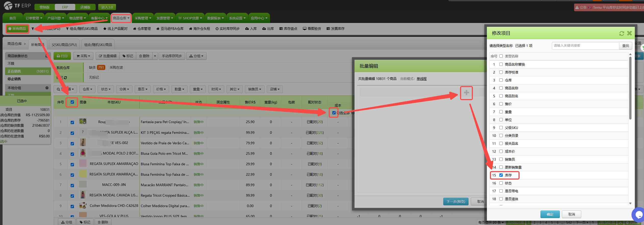Click the 请输入关键词搜索 input field
This screenshot has height=225, width=644.
pyautogui.click(x=586, y=46)
